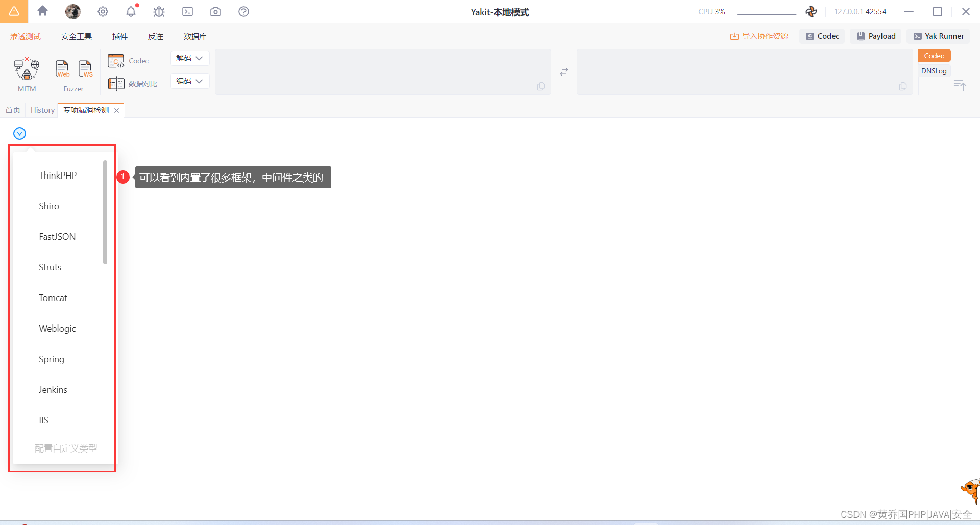Click the Codec button at top right
980x525 pixels.
point(822,36)
